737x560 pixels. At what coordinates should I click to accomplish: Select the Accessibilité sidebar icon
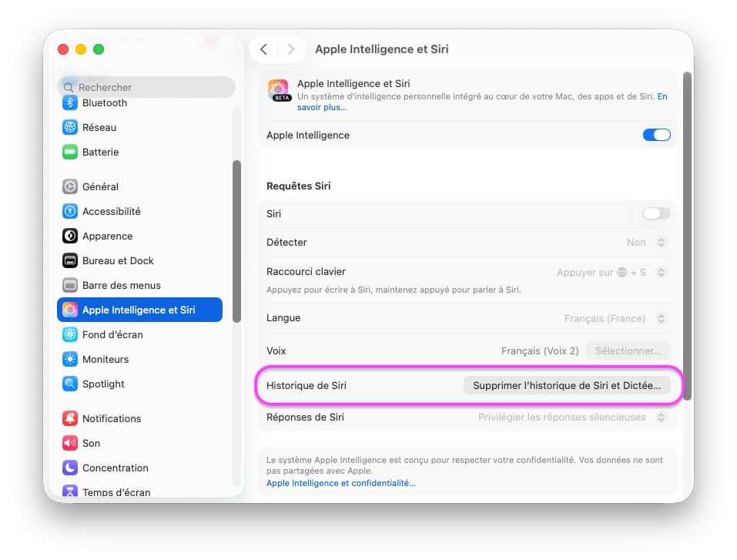coord(106,211)
